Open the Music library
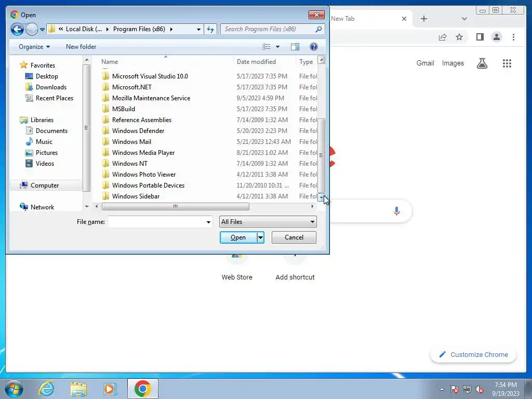 44,141
